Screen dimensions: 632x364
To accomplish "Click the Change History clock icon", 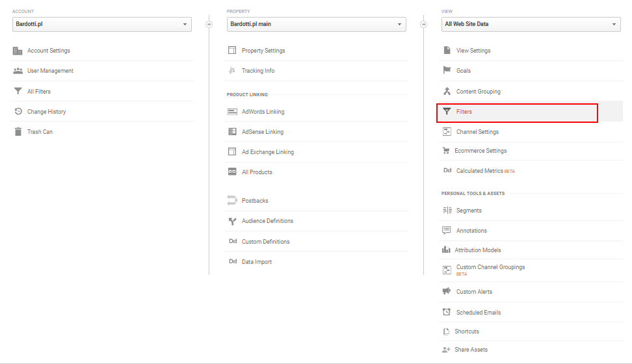I will pos(18,111).
